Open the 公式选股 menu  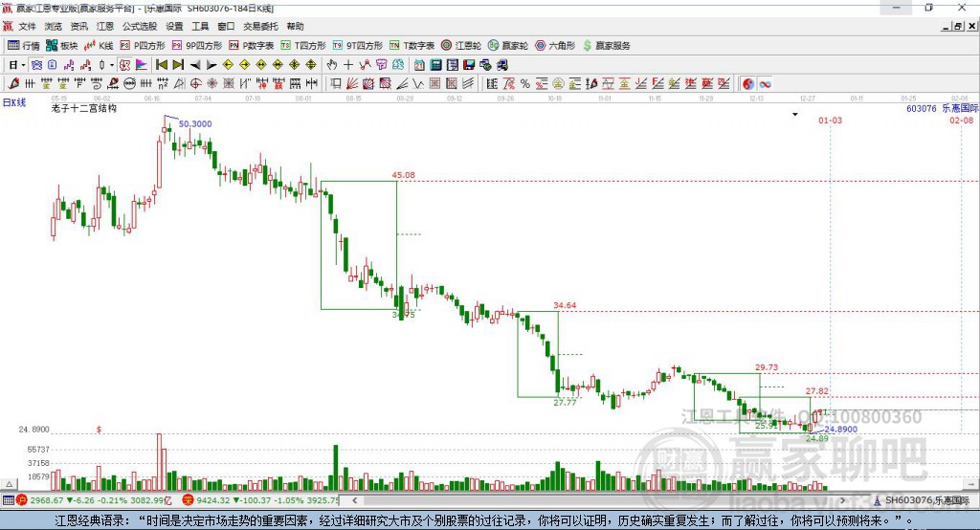coord(140,26)
